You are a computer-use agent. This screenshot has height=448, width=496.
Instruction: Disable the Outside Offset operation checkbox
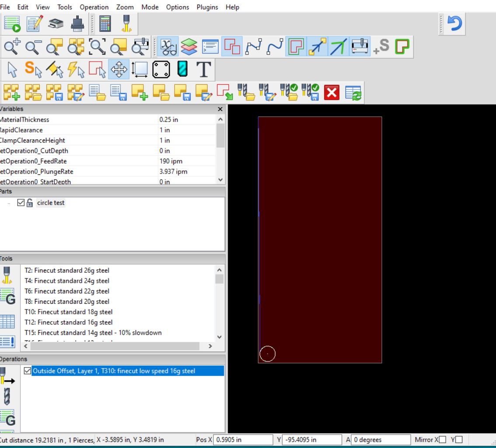pos(28,371)
